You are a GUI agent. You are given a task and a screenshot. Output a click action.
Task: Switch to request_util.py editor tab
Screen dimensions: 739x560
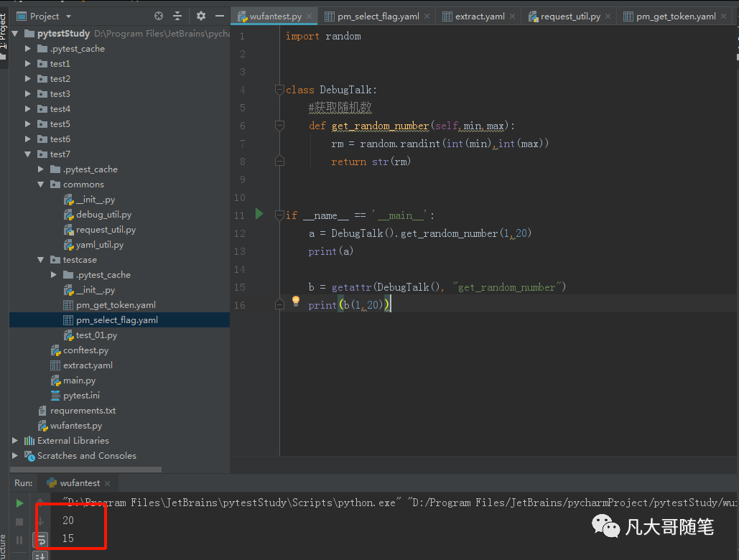(x=570, y=16)
